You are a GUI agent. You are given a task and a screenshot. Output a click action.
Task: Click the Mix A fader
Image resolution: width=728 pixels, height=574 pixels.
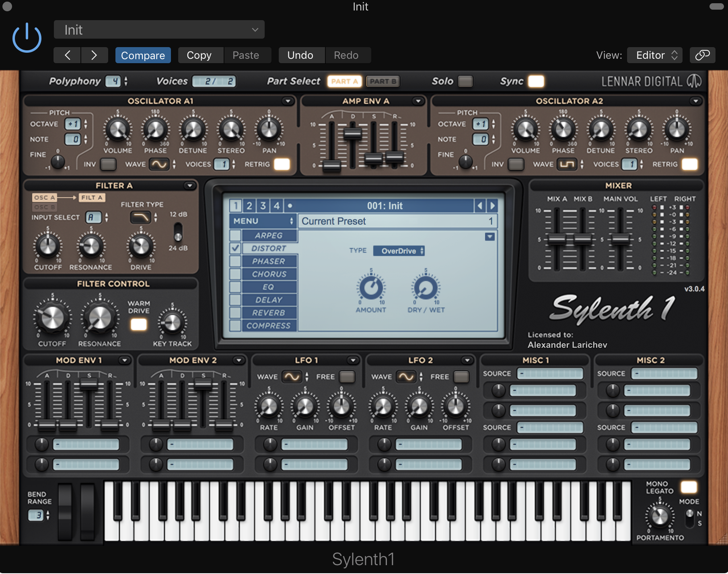point(557,239)
